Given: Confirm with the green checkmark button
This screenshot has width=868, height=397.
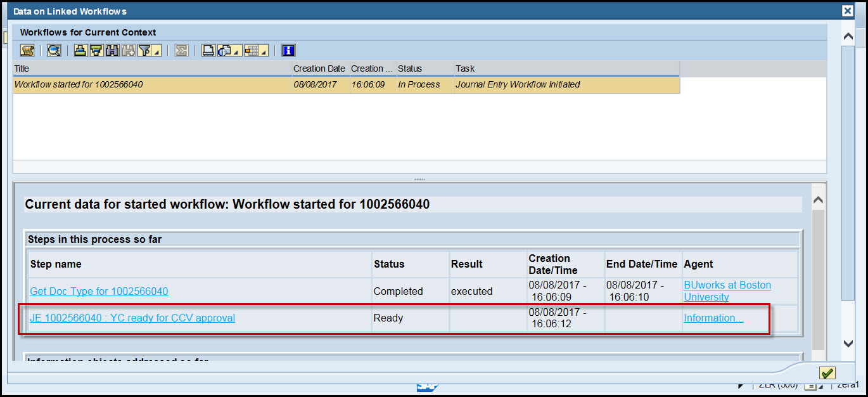Looking at the screenshot, I should coord(827,373).
